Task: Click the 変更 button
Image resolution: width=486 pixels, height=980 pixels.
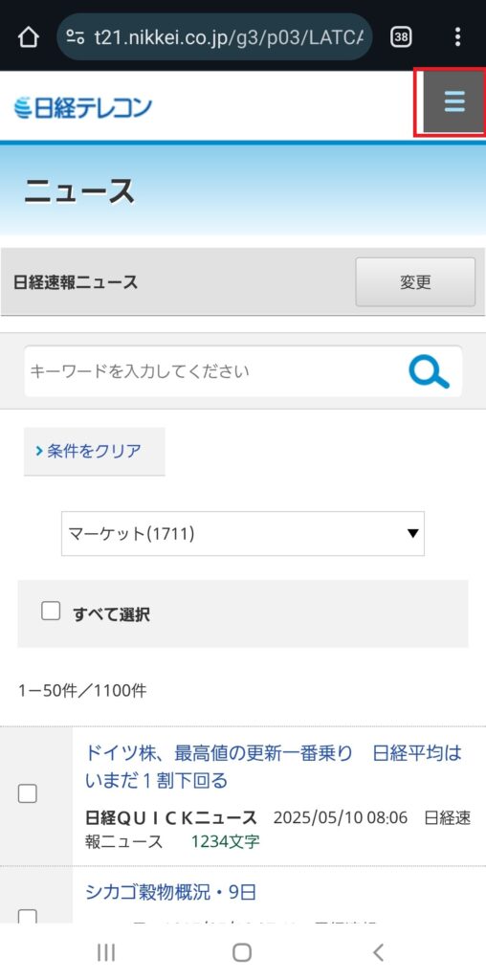Action: click(415, 282)
